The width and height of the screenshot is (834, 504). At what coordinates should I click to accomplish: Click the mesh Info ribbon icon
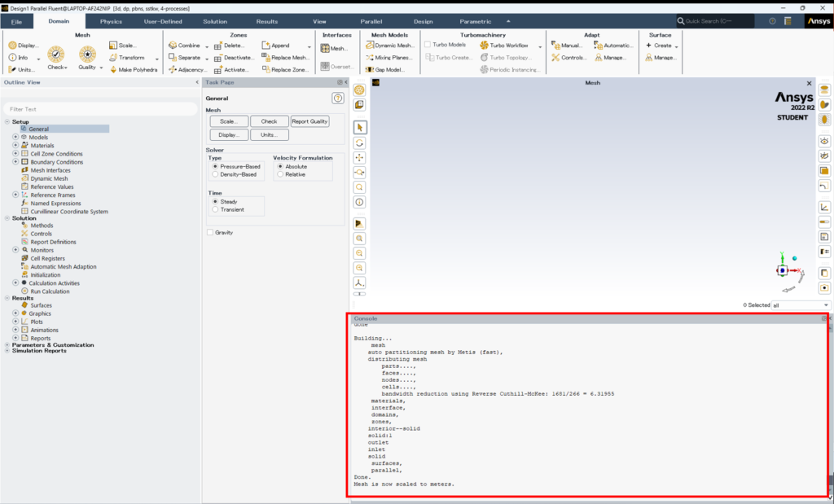click(x=18, y=58)
